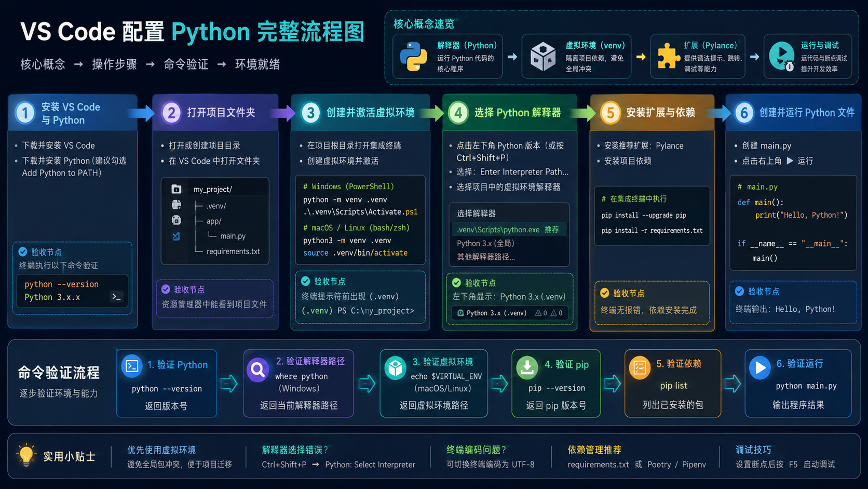
Task: Click the magnifier icon for 2. 验证解释器路径
Action: tap(258, 369)
